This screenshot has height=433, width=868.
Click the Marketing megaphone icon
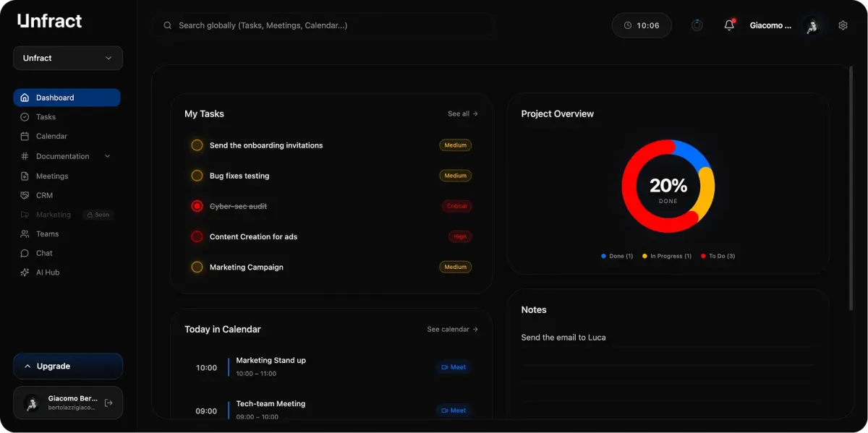tap(25, 215)
